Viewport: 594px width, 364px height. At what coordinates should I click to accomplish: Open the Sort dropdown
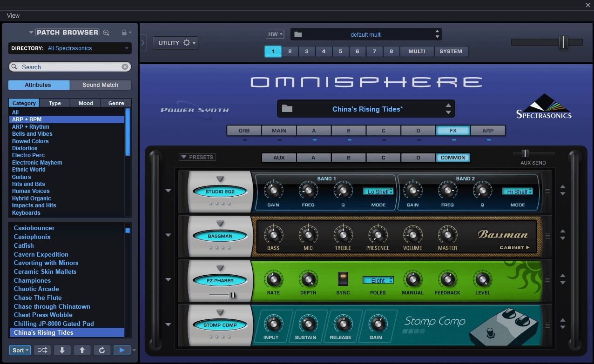20,350
